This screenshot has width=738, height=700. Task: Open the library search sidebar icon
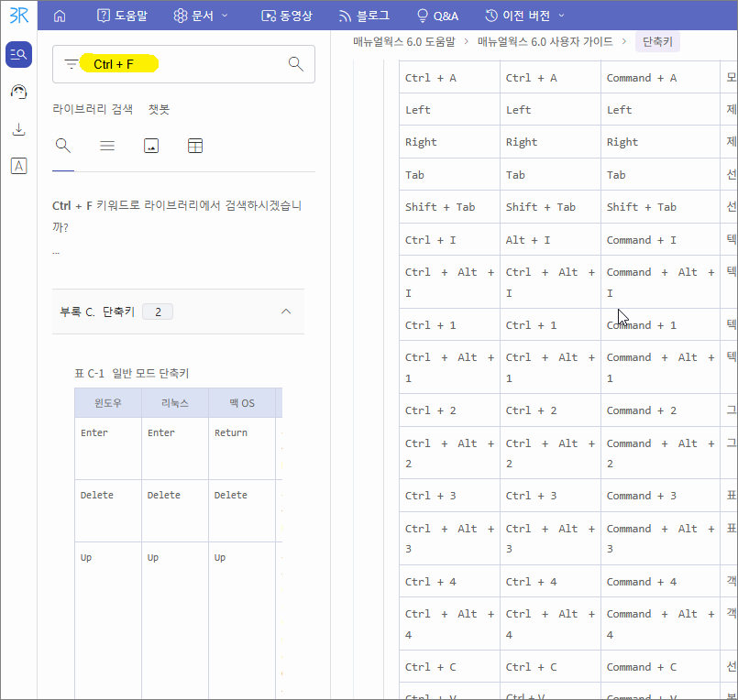18,54
